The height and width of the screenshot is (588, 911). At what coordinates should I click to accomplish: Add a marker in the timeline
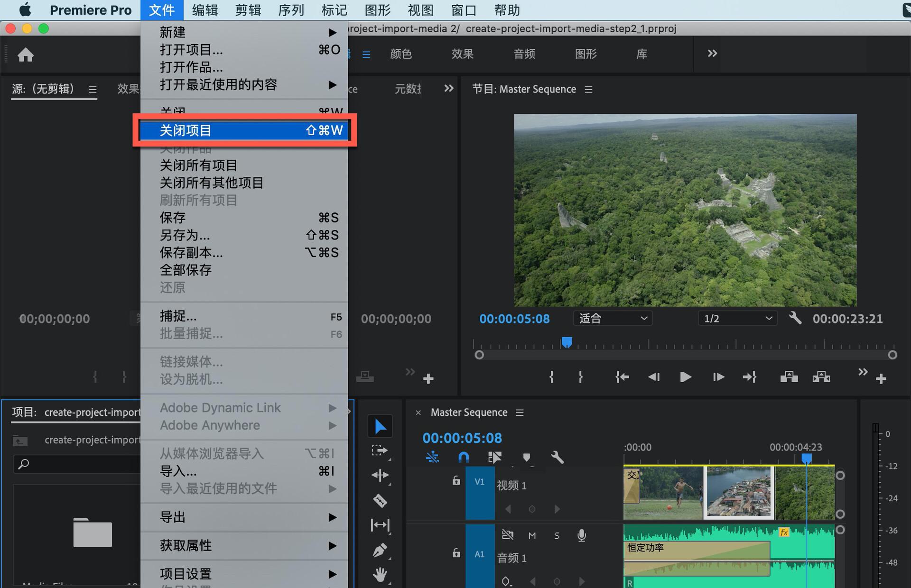[526, 458]
